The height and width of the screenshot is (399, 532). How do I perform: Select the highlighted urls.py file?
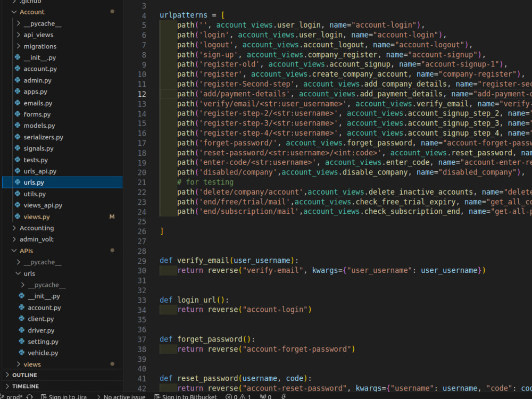pos(62,182)
